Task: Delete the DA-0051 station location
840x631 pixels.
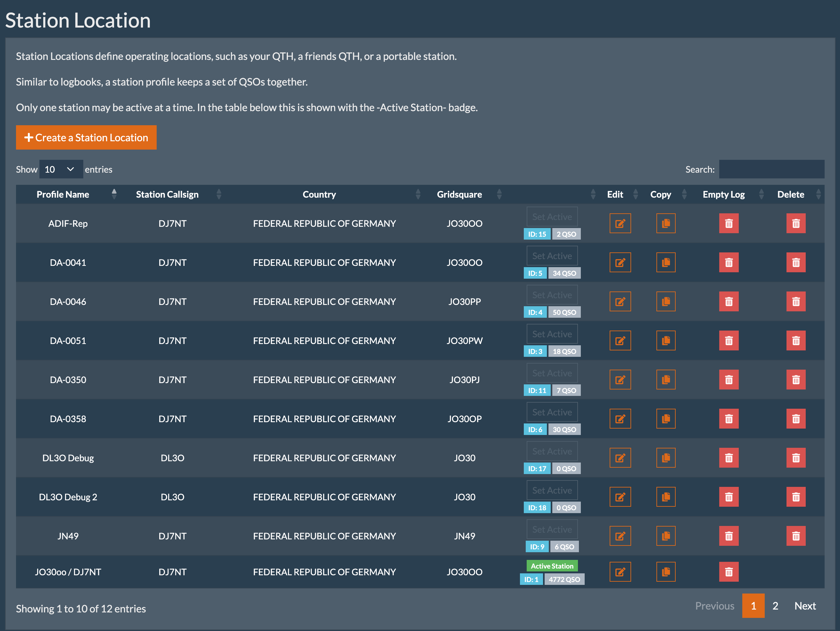Action: (x=796, y=340)
